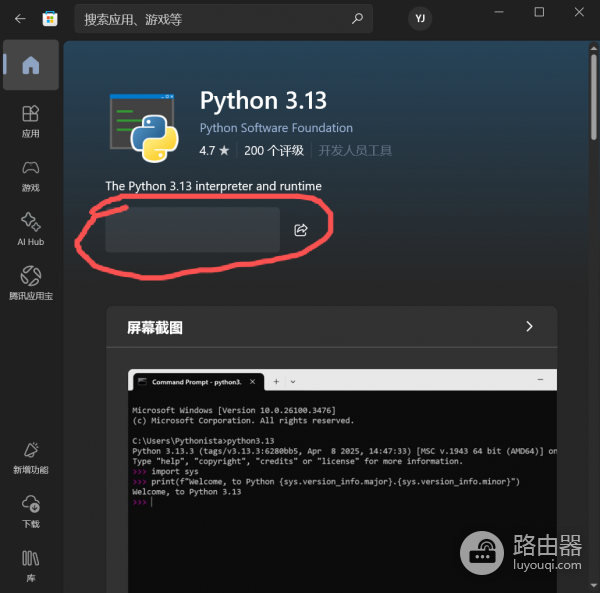600x593 pixels.
Task: Open the 游戏 (Games) section
Action: [31, 176]
